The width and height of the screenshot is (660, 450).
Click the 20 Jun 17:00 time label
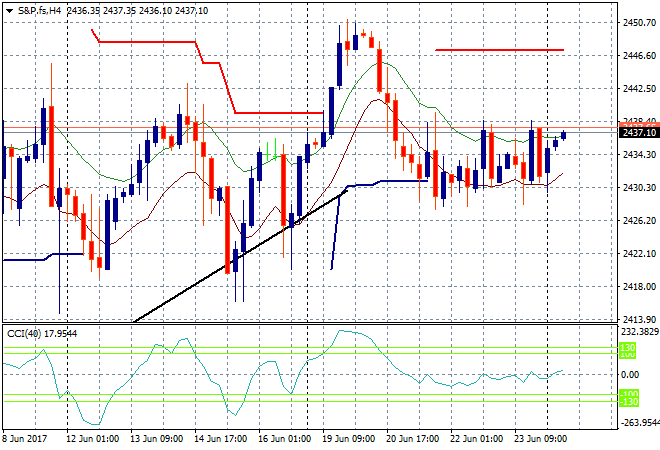click(412, 439)
